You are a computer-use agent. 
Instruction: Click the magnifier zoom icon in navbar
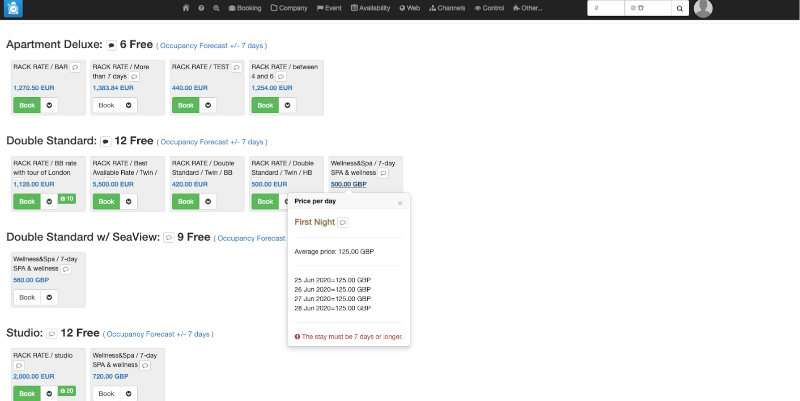coord(216,8)
